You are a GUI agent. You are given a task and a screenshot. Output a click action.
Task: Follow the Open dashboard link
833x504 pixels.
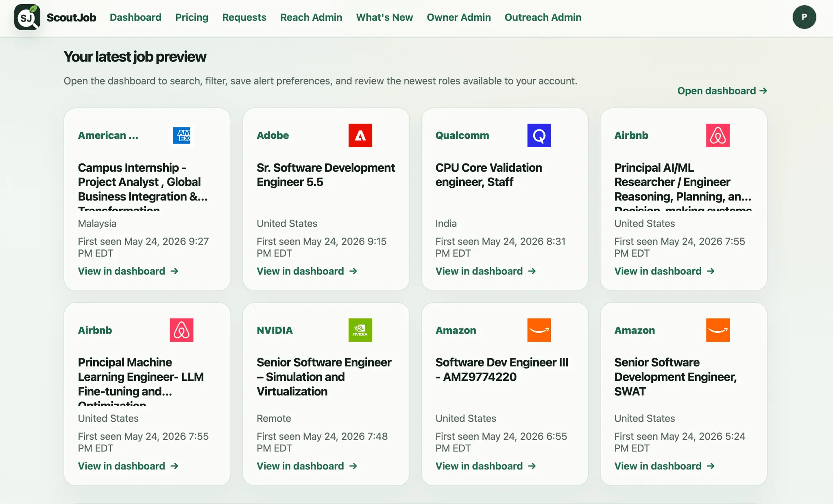[x=722, y=91]
